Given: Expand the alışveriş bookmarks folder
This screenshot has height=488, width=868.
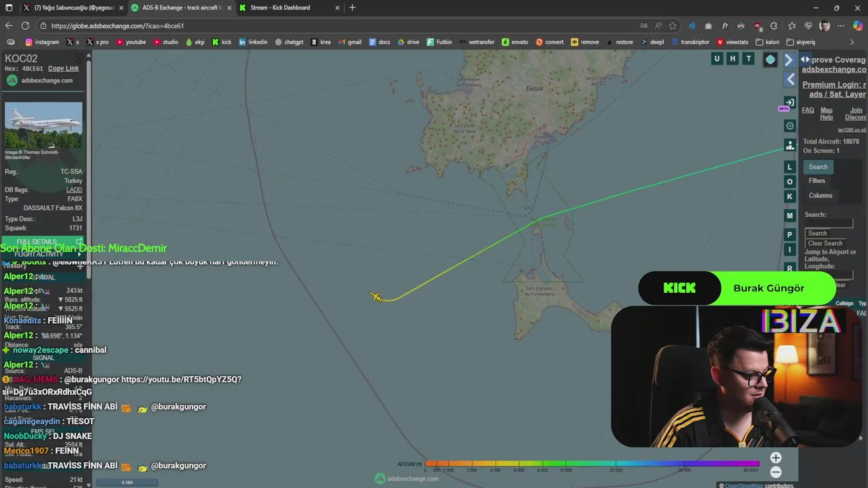Looking at the screenshot, I should tap(801, 42).
